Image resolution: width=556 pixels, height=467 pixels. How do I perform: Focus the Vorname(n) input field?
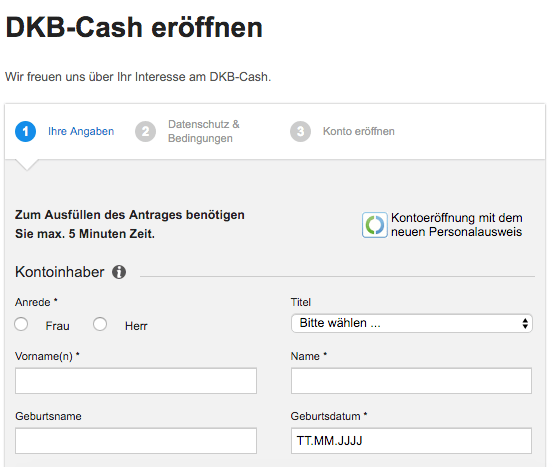[136, 381]
